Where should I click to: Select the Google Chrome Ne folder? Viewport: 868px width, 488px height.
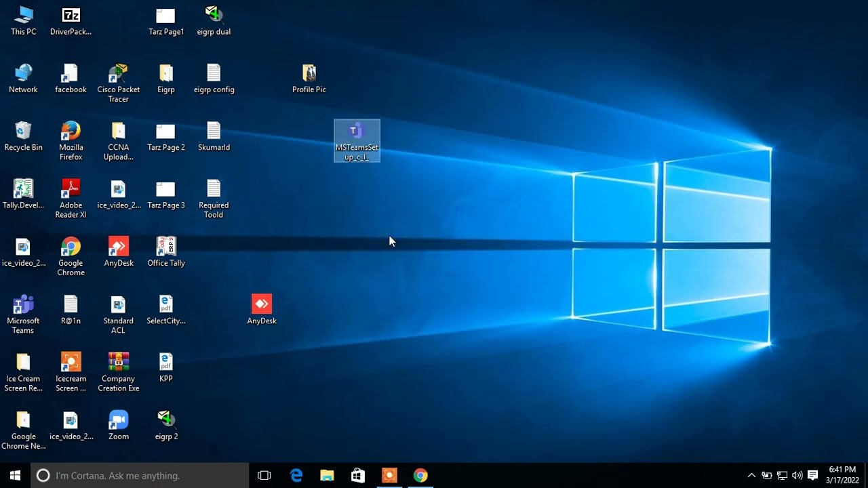[x=23, y=430]
